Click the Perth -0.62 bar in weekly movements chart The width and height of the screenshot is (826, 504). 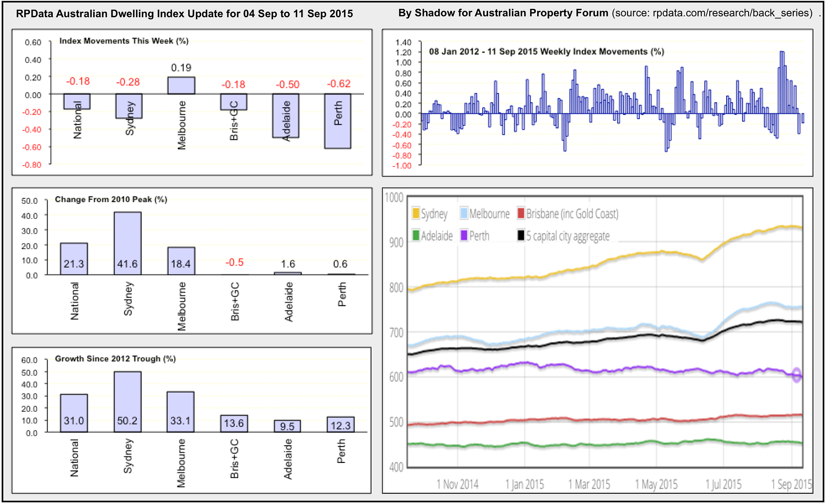337,121
